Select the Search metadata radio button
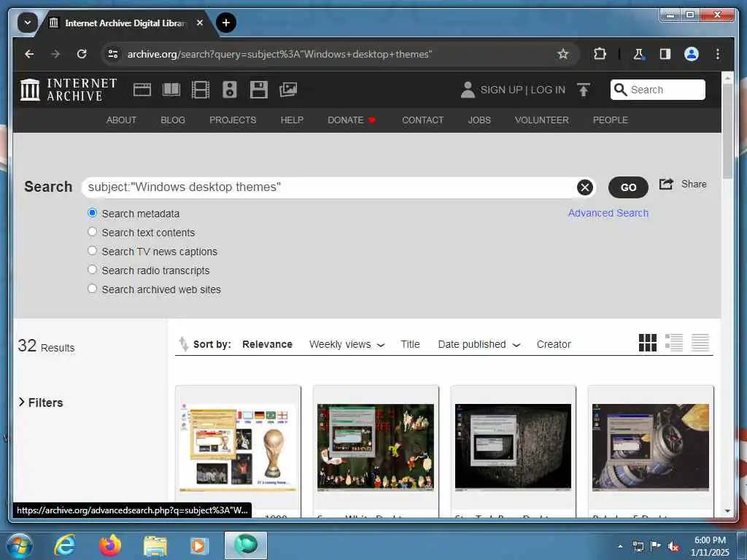Screen dimensions: 747x560 tap(93, 213)
